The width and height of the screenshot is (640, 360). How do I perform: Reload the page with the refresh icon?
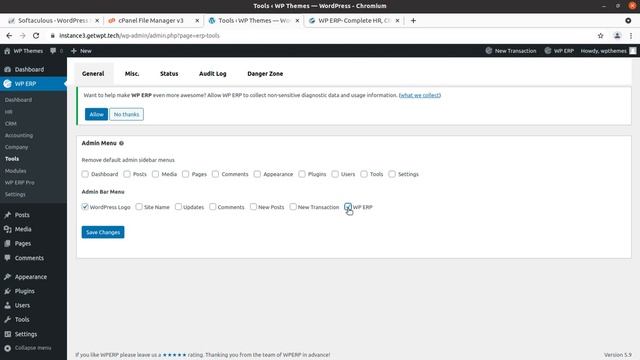[36, 36]
